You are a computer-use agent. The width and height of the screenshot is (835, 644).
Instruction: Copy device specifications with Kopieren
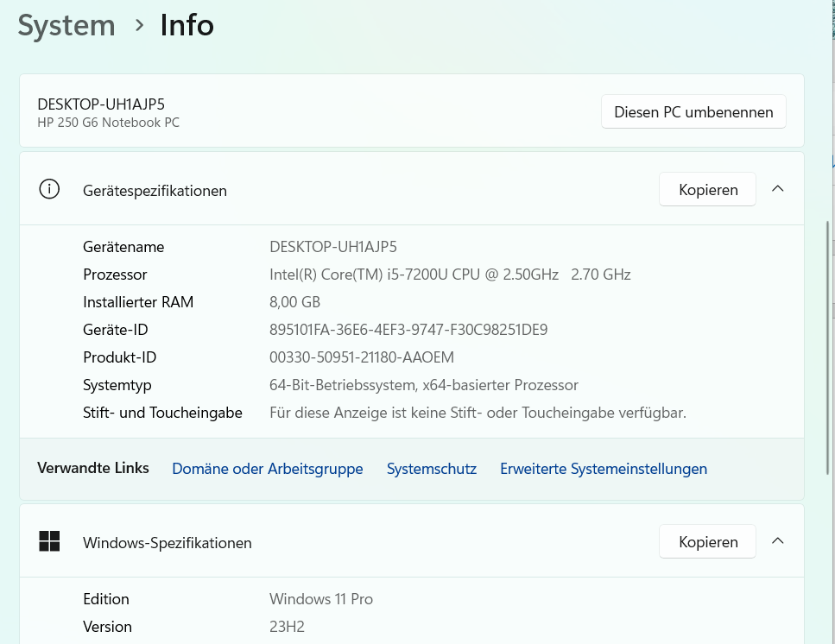pos(708,189)
